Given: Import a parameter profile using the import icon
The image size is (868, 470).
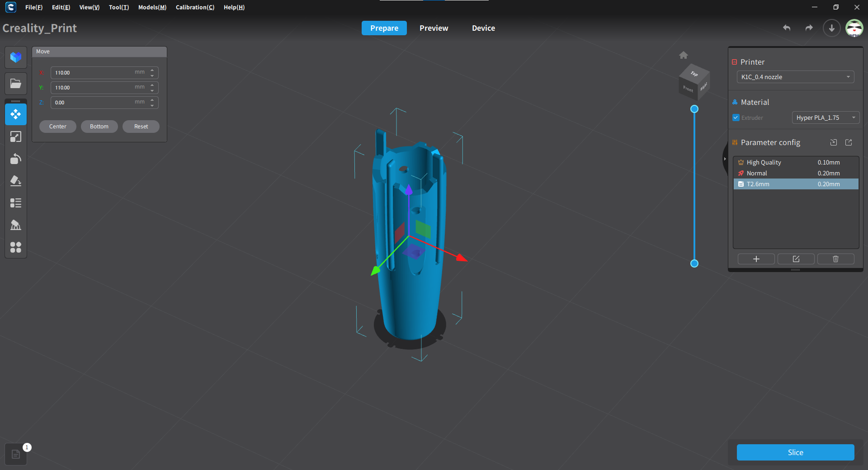Looking at the screenshot, I should tap(834, 142).
